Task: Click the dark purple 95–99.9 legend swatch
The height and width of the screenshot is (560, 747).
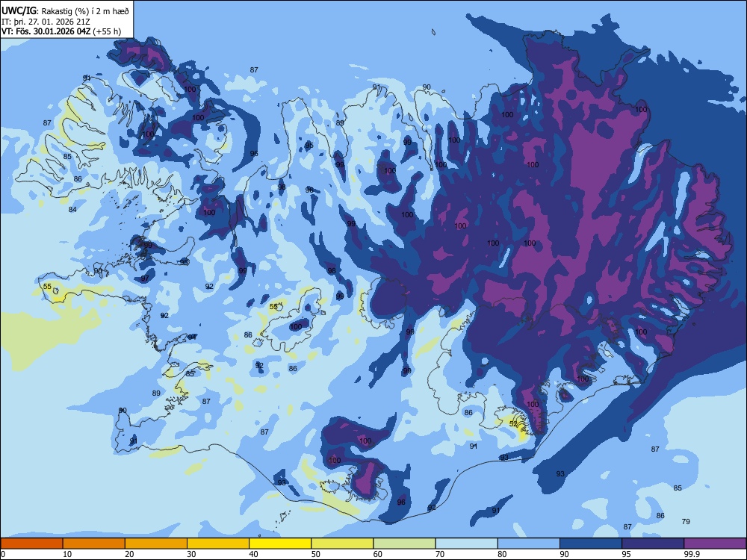Action: (653, 544)
